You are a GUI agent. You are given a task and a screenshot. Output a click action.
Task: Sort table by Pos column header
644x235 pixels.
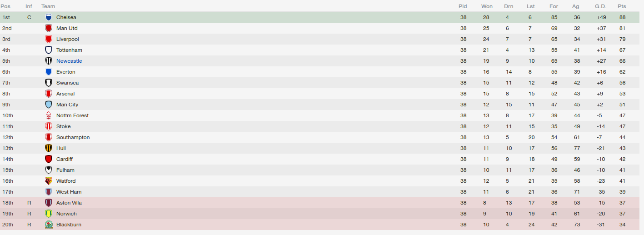[x=5, y=6]
